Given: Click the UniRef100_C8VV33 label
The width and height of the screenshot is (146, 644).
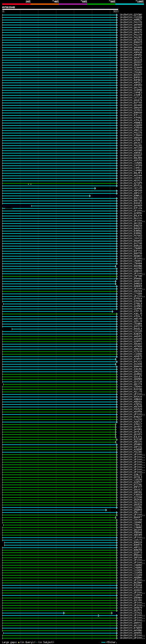Looking at the screenshot, I should [x=131, y=238].
